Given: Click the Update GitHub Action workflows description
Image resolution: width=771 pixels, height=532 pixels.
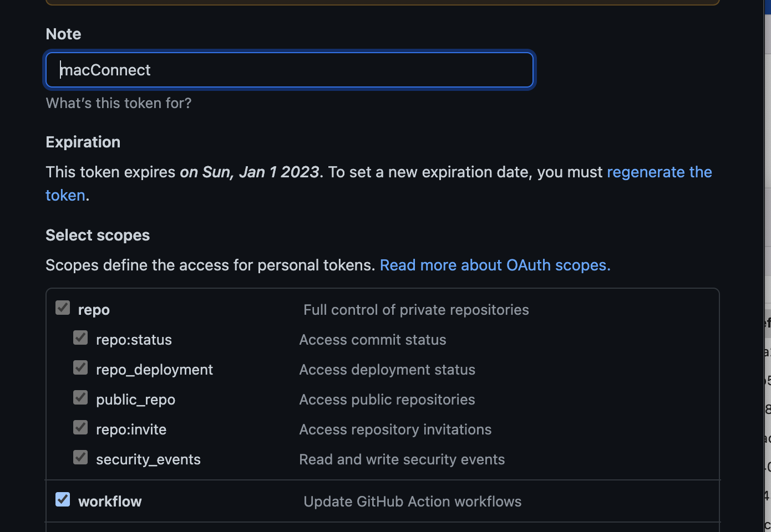Looking at the screenshot, I should pyautogui.click(x=412, y=502).
